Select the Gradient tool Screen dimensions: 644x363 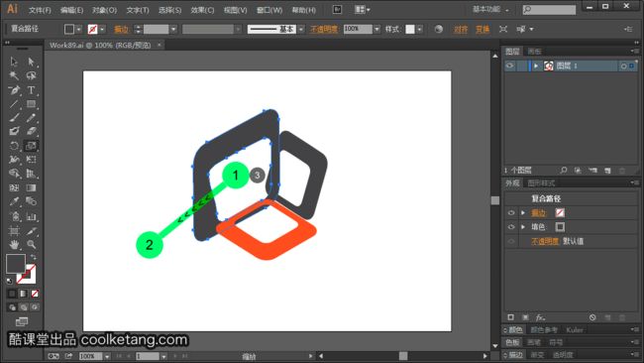[x=31, y=187]
